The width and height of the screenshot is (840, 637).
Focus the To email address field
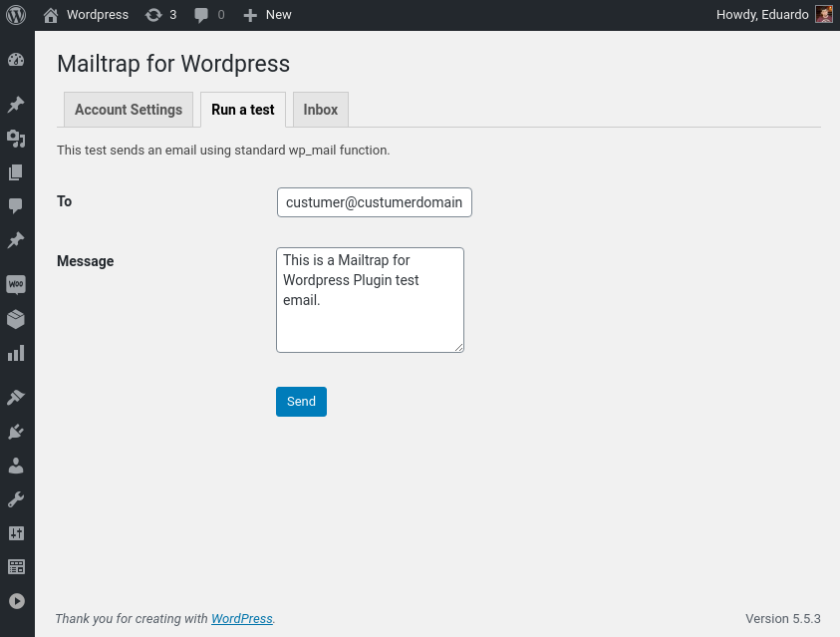coord(374,202)
